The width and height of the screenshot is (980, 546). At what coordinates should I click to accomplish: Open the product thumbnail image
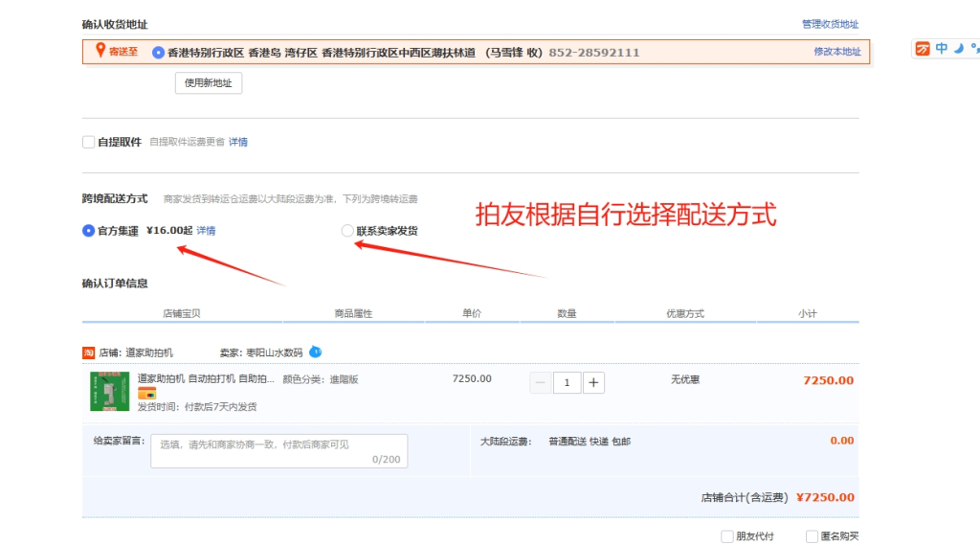[x=109, y=391]
